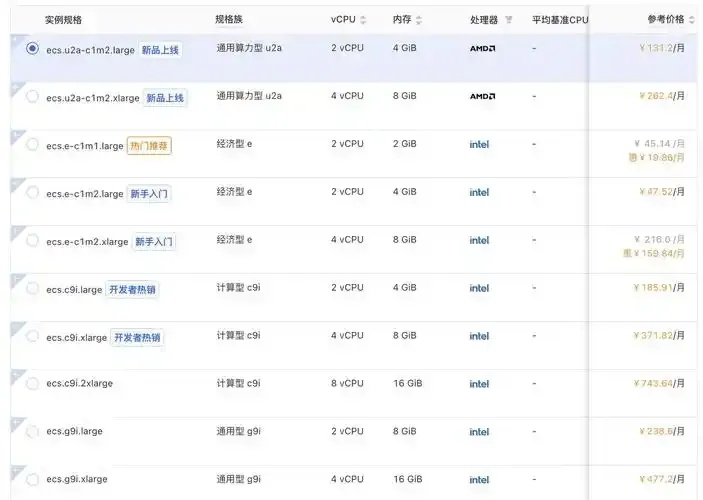
Task: Click AMD logo in ecs.u2a-c1m2.large row
Action: (482, 48)
